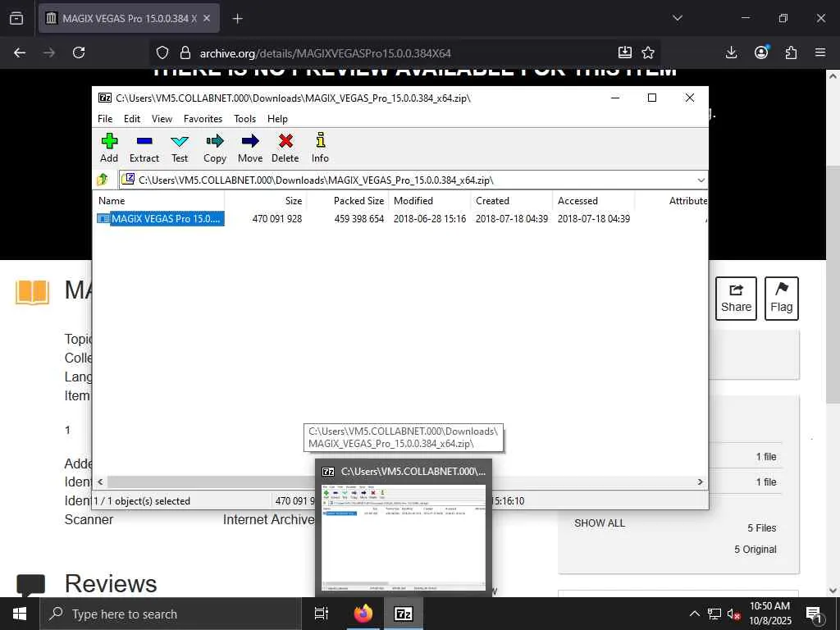Open Task View on the taskbar
Screen dimensions: 840x630
coord(322,614)
